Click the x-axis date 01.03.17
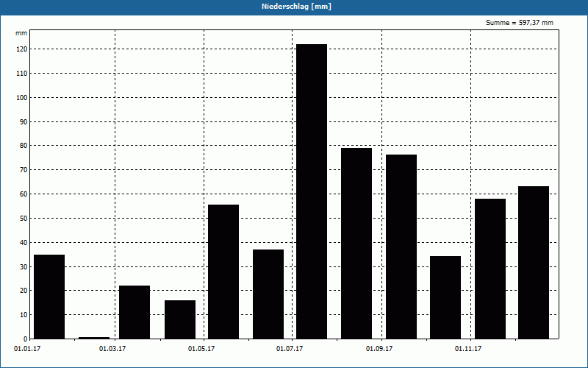588x368 pixels. (x=112, y=349)
